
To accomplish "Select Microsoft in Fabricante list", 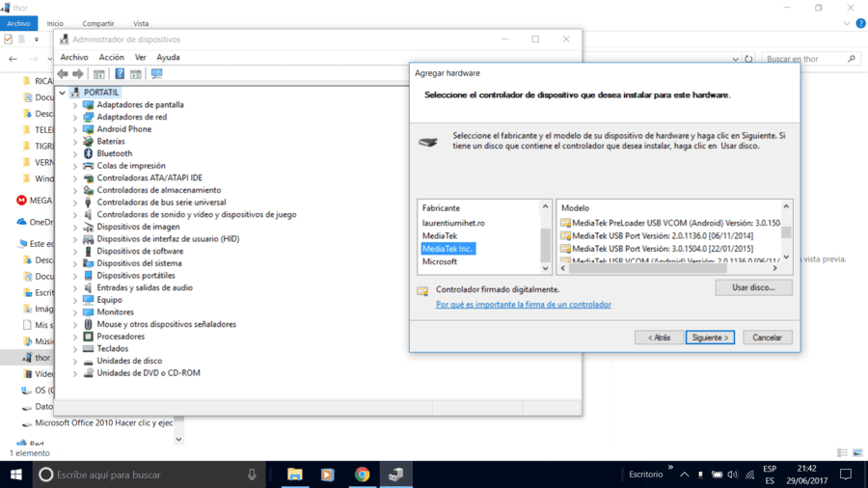I will (x=440, y=261).
